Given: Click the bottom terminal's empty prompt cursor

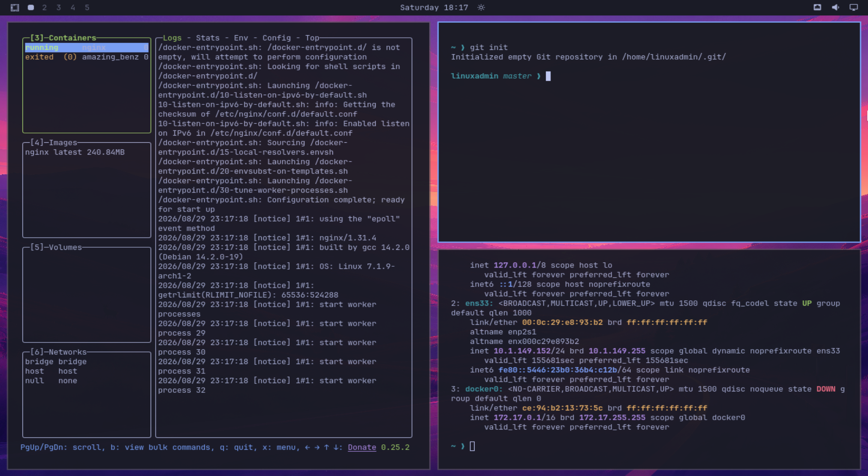Looking at the screenshot, I should 472,446.
